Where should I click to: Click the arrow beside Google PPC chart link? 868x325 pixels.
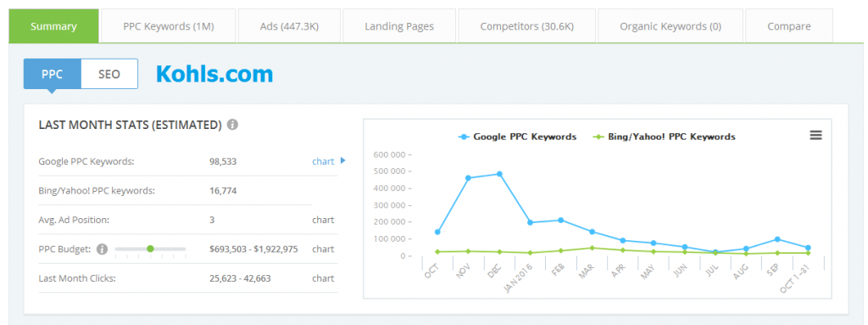coord(342,161)
